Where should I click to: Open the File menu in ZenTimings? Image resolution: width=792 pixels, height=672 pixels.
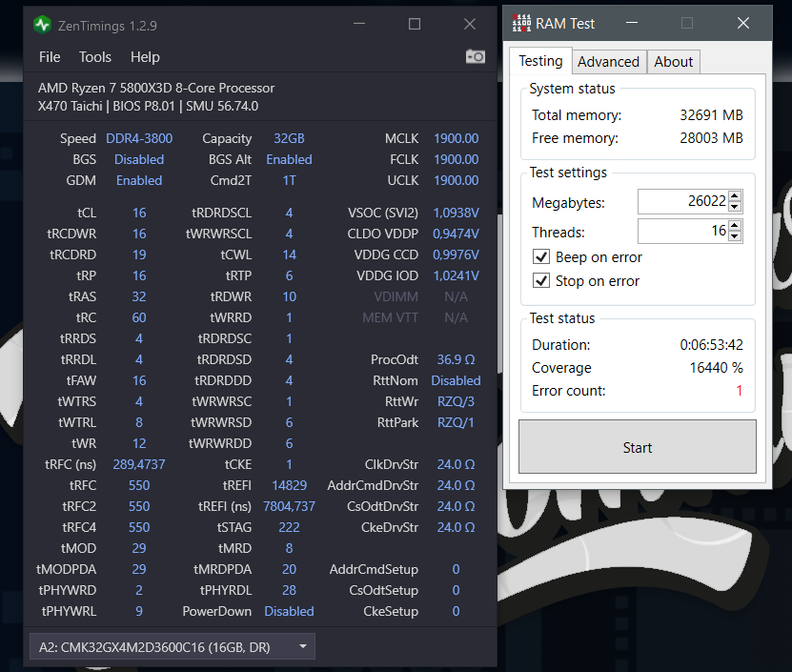click(50, 57)
